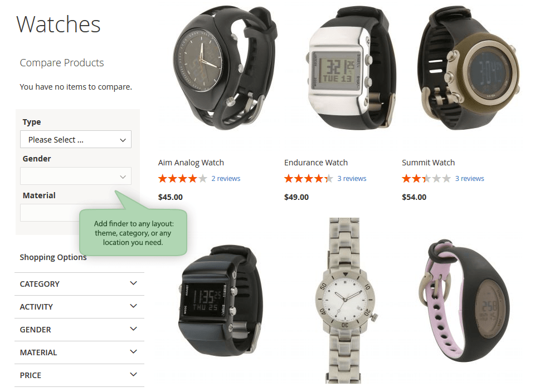Image resolution: width=535 pixels, height=392 pixels.
Task: Open the Type dropdown in the finder
Action: (75, 139)
